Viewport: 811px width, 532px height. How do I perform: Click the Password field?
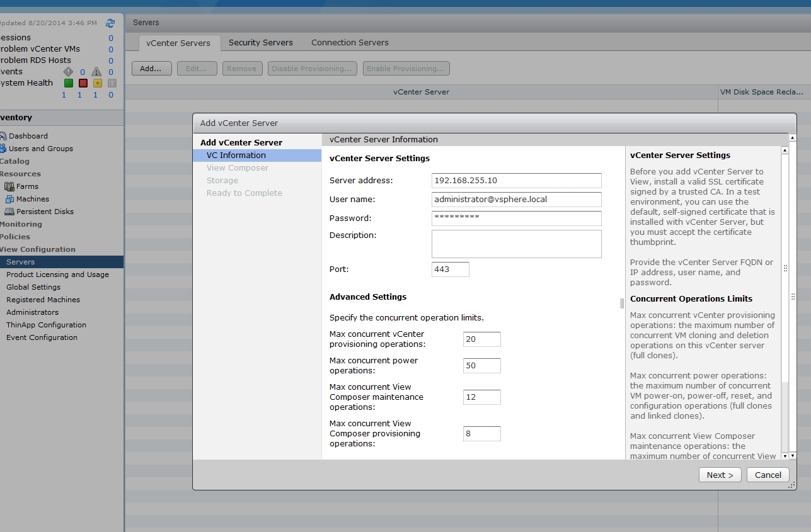[x=516, y=218]
